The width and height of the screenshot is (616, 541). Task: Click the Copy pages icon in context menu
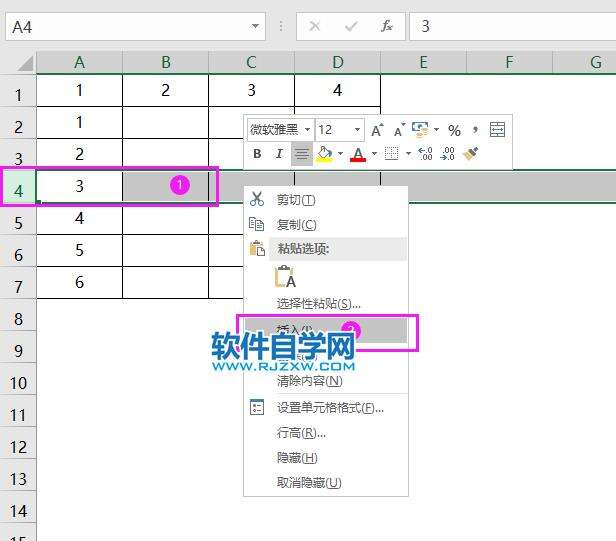[x=257, y=224]
